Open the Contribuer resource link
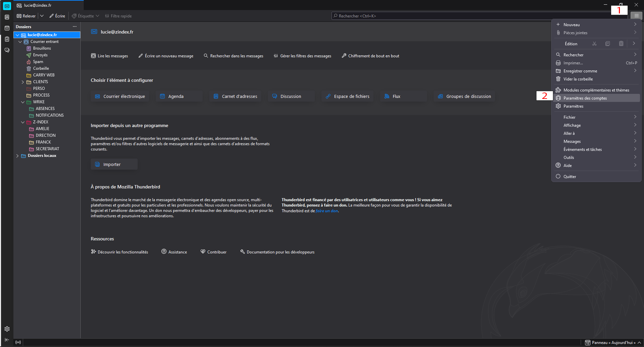 click(x=214, y=252)
